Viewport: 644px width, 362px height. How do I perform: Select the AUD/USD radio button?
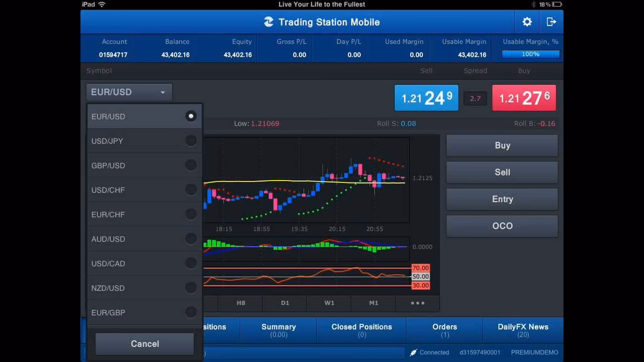[x=191, y=239]
